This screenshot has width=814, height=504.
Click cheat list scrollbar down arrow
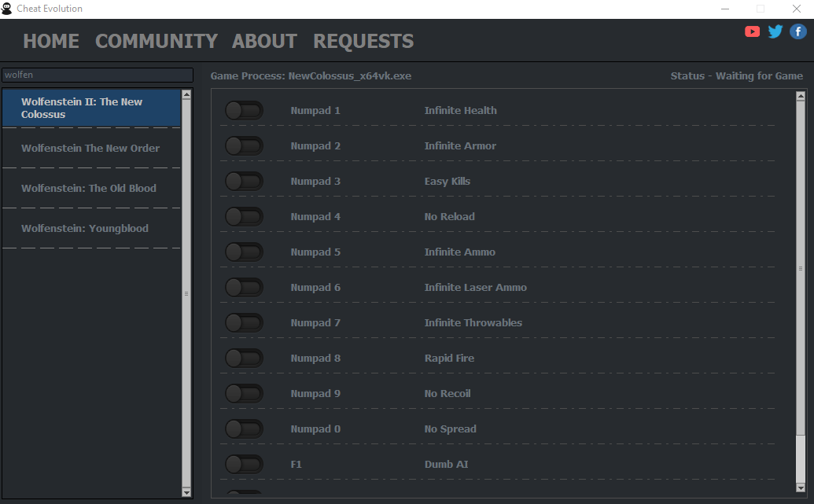801,488
